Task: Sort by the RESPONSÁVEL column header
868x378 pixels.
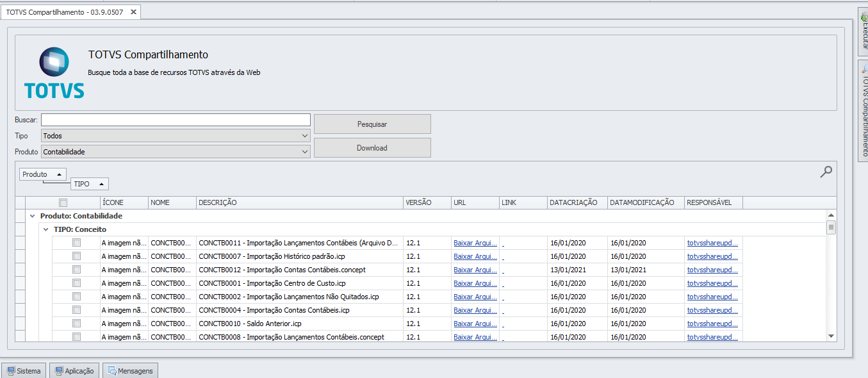Action: 714,202
